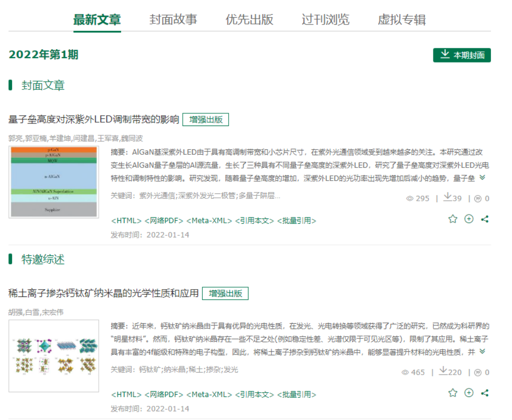Open the LED layer structure thumbnail
The image size is (512, 420).
pyautogui.click(x=54, y=182)
